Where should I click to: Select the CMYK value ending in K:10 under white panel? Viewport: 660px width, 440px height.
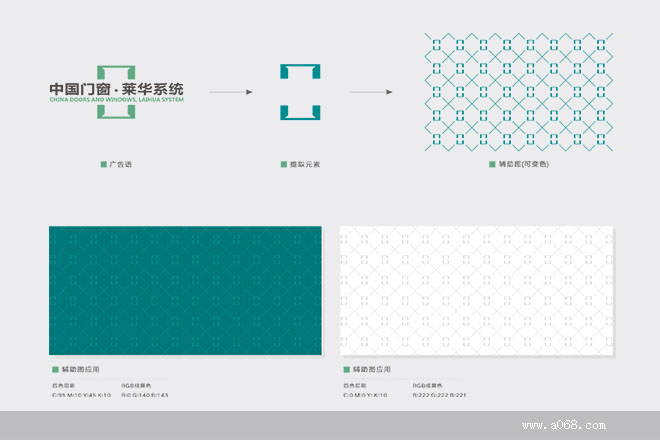[x=365, y=395]
